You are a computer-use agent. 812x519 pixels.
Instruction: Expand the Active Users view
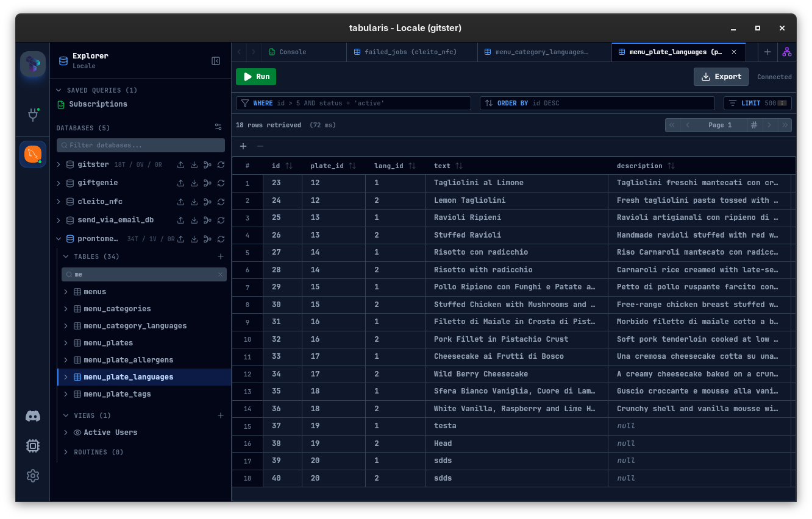[x=66, y=432]
